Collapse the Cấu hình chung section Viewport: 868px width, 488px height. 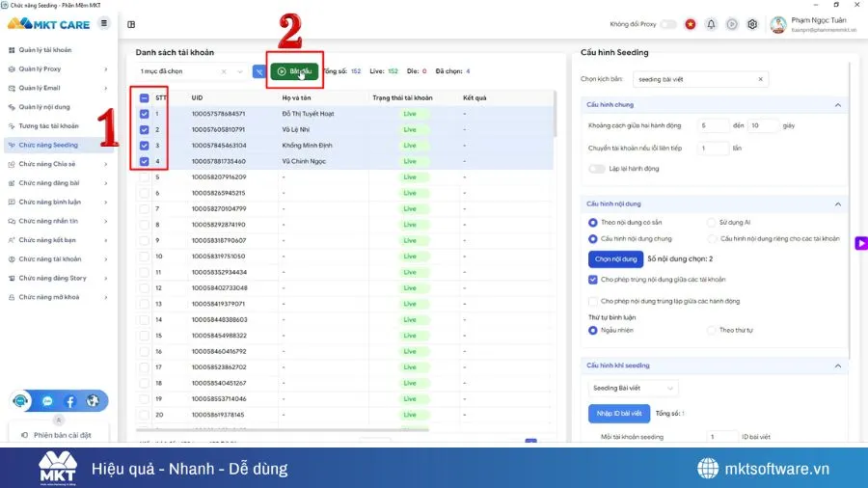click(x=838, y=104)
